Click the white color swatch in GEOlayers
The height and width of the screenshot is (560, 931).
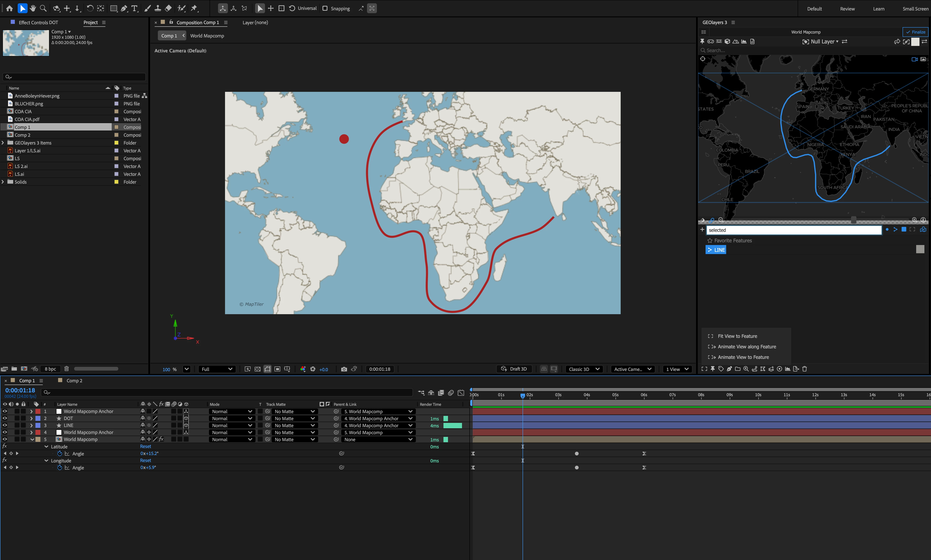coord(915,42)
